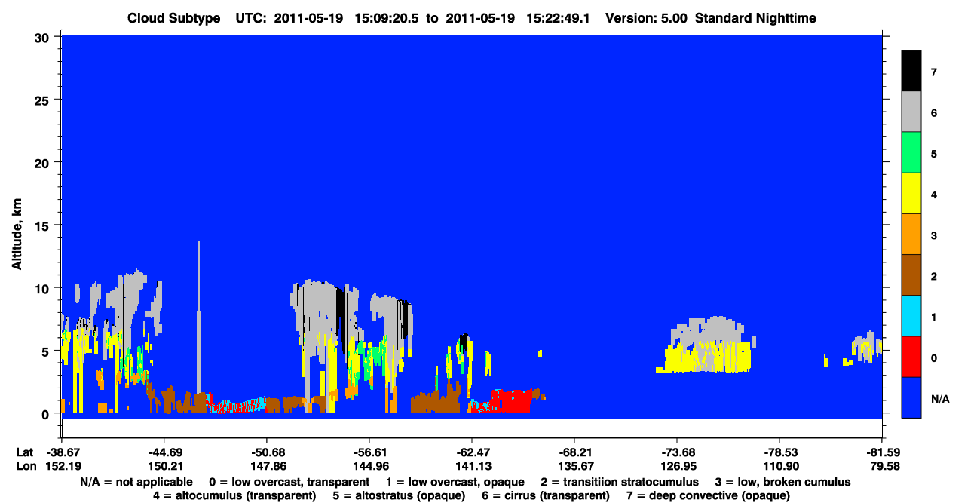The width and height of the screenshot is (980, 503).
Task: Click longitude value 110.90
Action: pos(779,466)
